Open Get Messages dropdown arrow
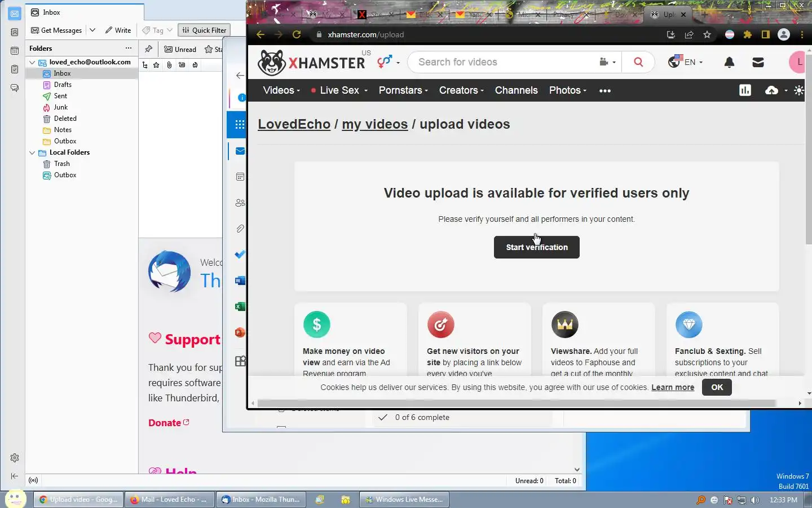The width and height of the screenshot is (812, 508). tap(92, 30)
